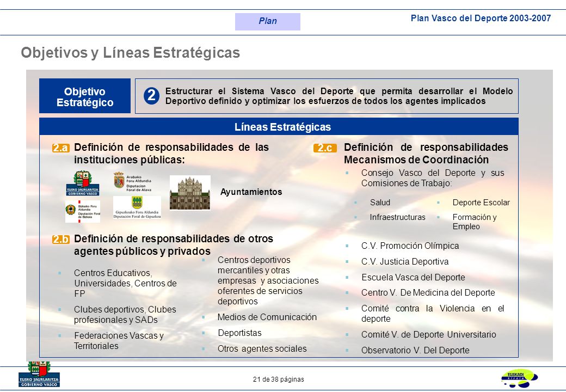Image resolution: width=566 pixels, height=392 pixels.
Task: Click Consejo Vasco del Deporte bullet
Action: [x=433, y=178]
